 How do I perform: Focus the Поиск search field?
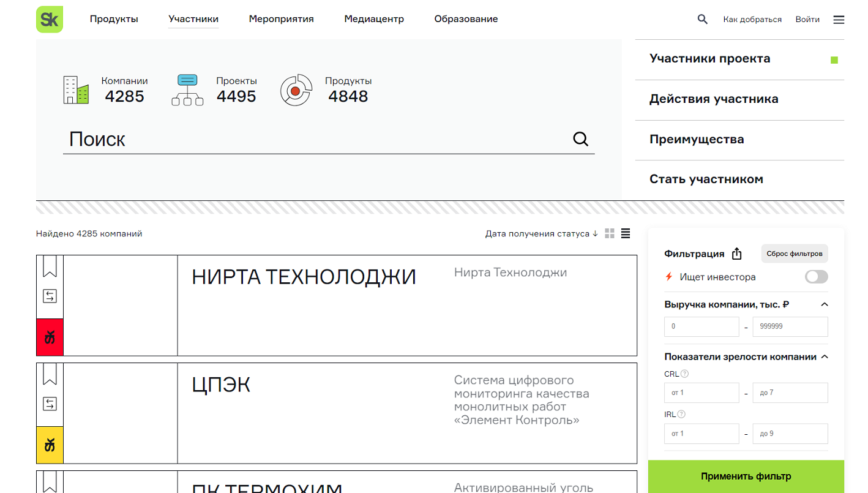pos(317,139)
